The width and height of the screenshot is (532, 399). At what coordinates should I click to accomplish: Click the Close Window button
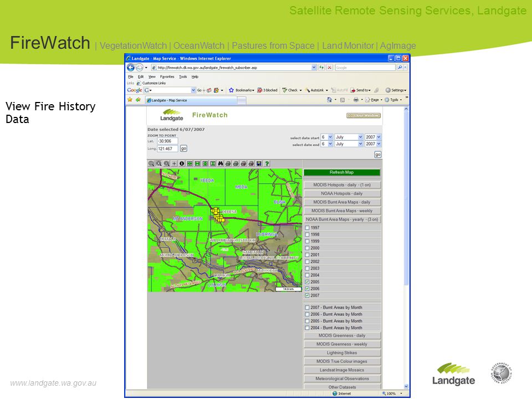[364, 116]
